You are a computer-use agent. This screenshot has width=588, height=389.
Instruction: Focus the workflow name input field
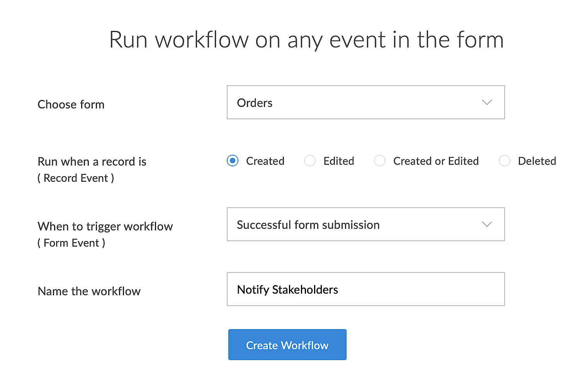click(365, 289)
